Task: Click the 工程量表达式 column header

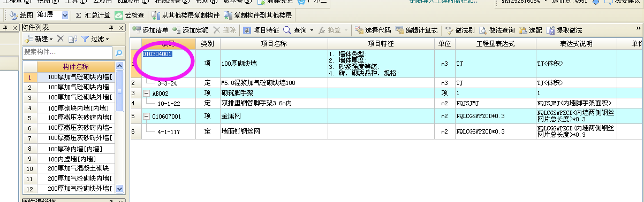Action: [495, 43]
